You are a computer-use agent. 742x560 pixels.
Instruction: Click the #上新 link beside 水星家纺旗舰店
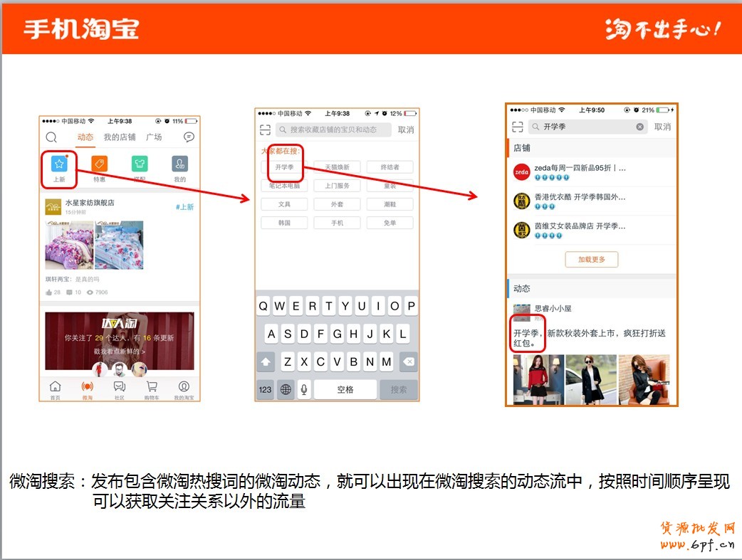pyautogui.click(x=184, y=207)
